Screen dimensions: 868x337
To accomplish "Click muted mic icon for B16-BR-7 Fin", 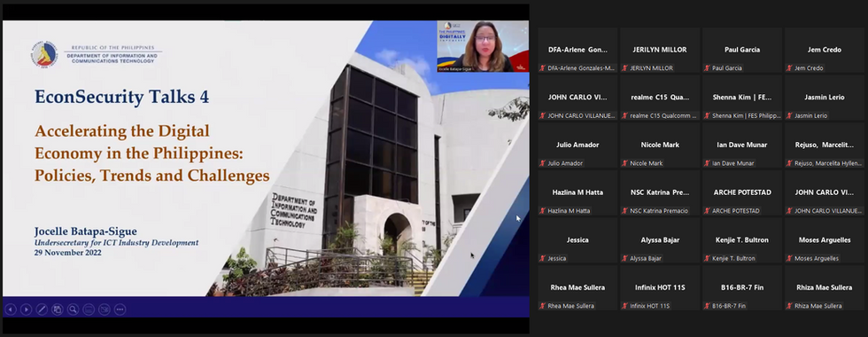I will 708,306.
